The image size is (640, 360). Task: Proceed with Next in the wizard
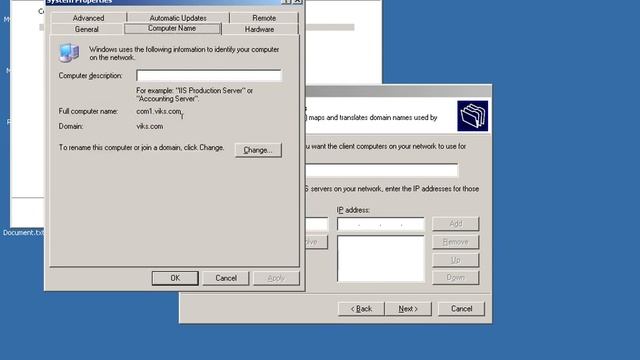408,309
